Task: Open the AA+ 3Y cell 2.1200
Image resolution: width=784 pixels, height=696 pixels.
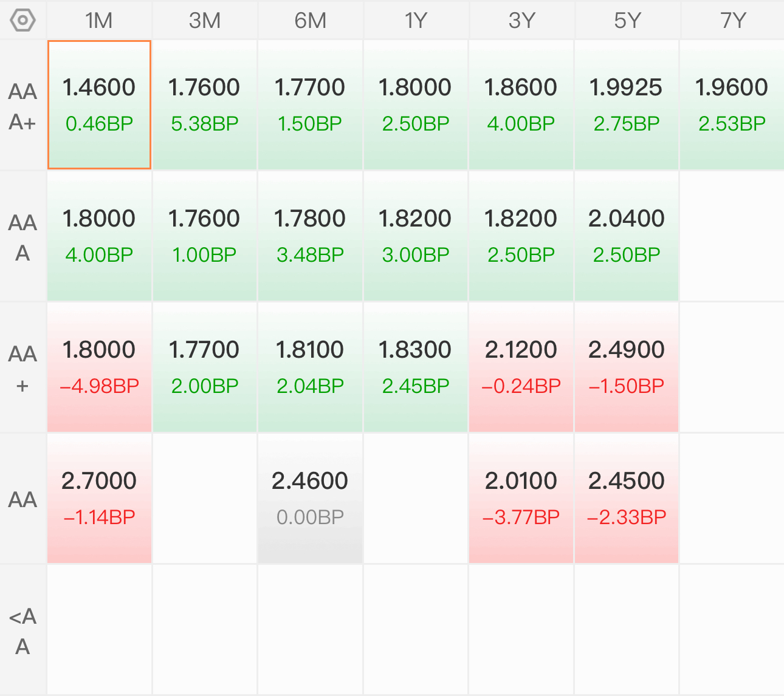Action: click(521, 367)
